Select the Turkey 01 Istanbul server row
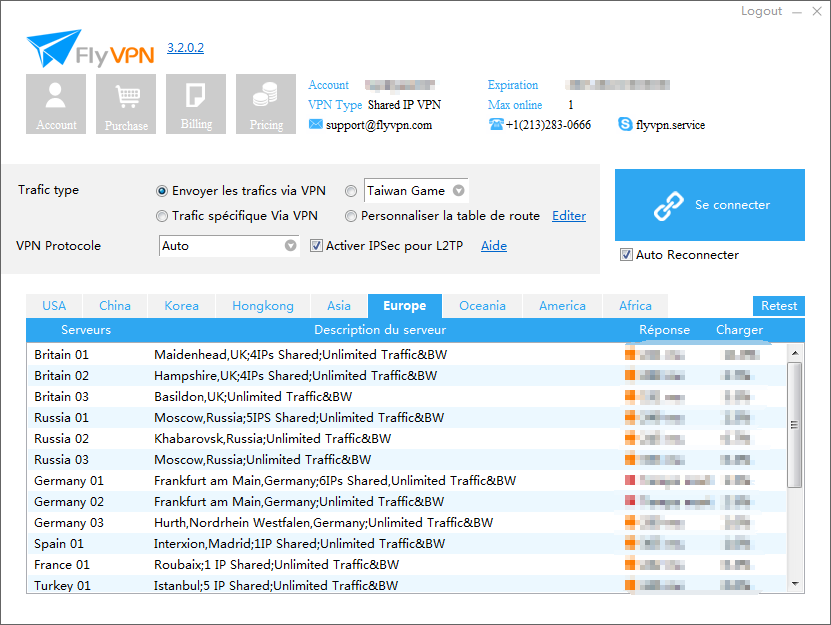This screenshot has width=831, height=625. [406, 585]
